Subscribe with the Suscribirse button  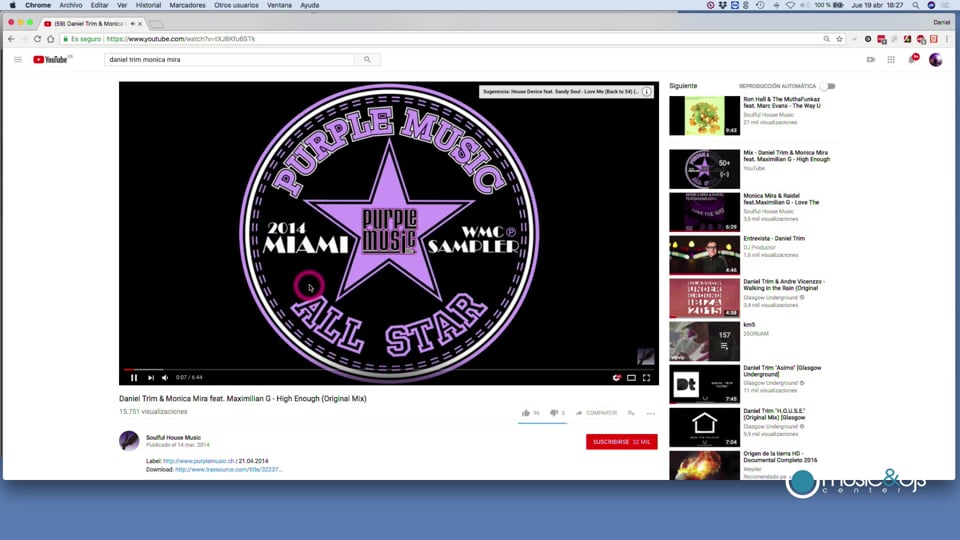pos(621,441)
